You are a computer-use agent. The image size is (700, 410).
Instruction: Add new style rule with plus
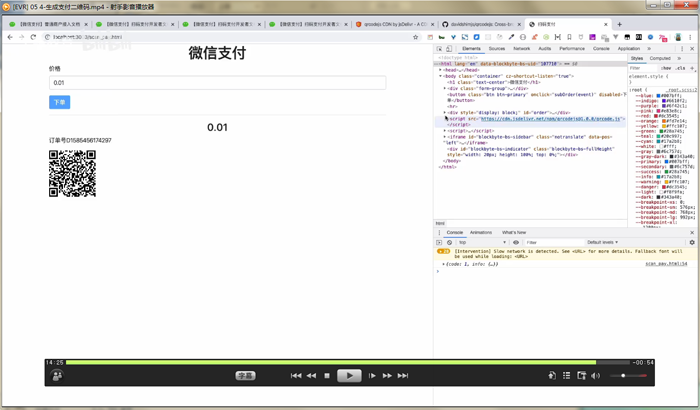click(x=692, y=68)
